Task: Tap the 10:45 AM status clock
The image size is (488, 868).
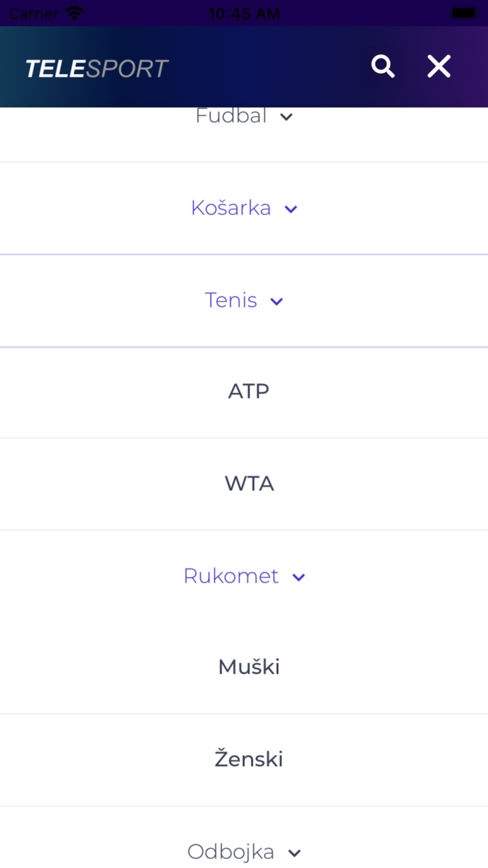Action: coord(244,13)
